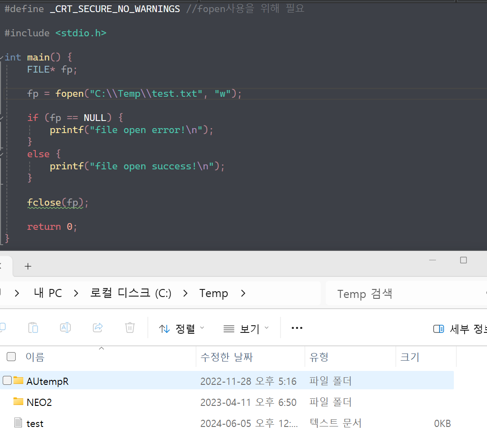
Task: Collapse the if block fold marker
Action: (x=1, y=118)
